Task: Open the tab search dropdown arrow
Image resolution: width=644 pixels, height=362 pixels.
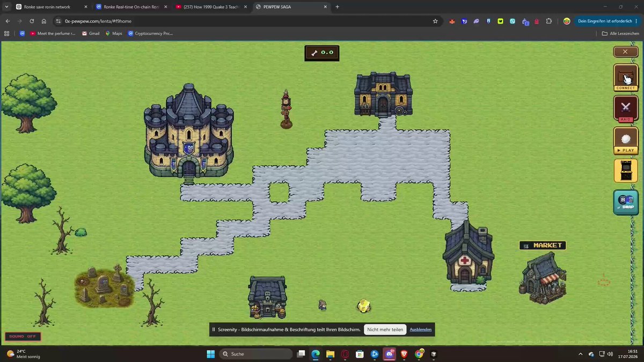Action: [5, 7]
